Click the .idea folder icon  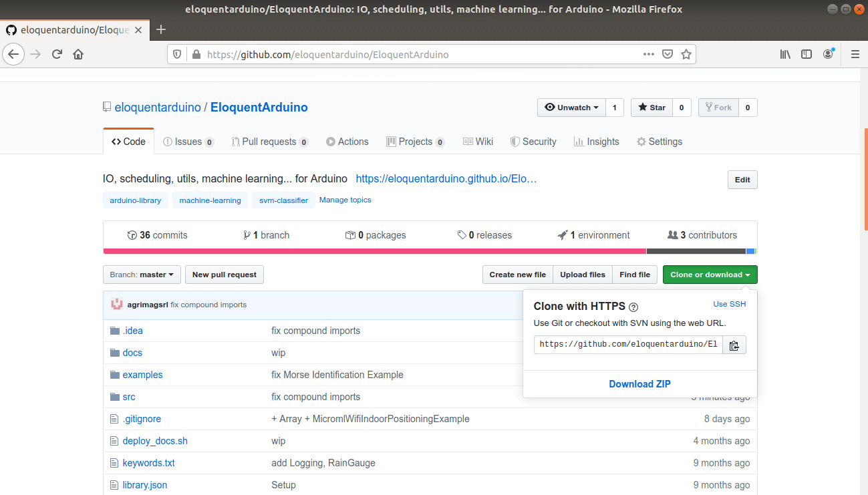114,331
